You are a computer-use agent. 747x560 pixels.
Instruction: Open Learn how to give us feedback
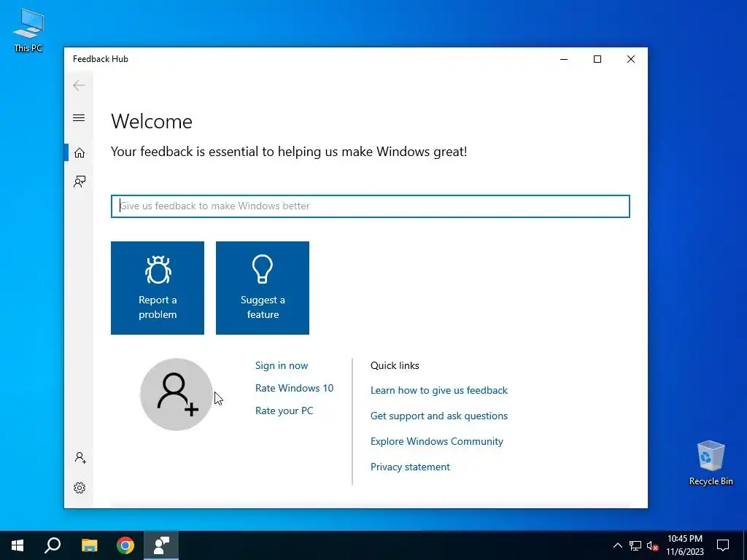tap(439, 391)
